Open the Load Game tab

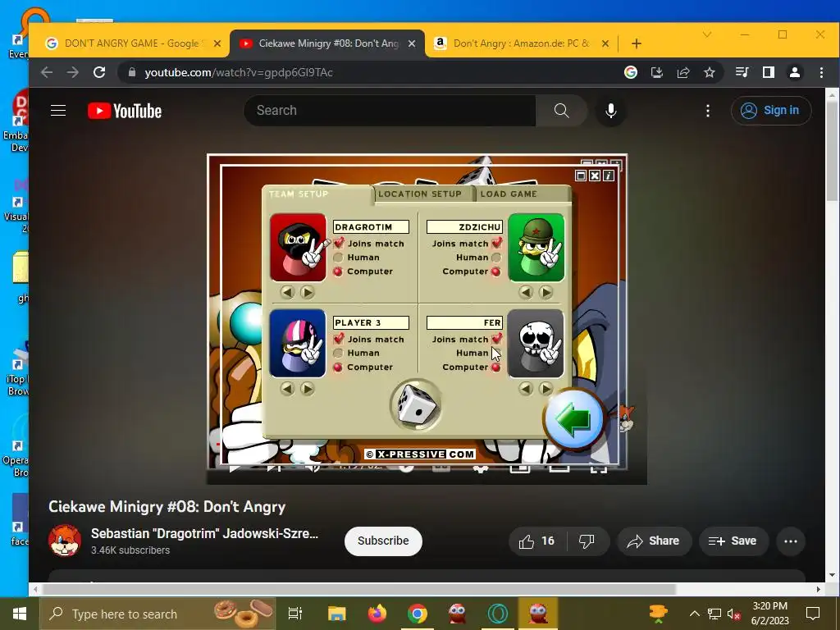(x=509, y=194)
